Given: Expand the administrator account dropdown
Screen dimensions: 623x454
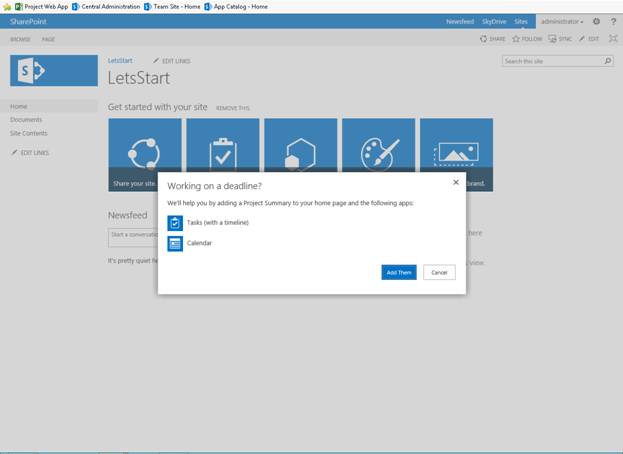Looking at the screenshot, I should [562, 21].
